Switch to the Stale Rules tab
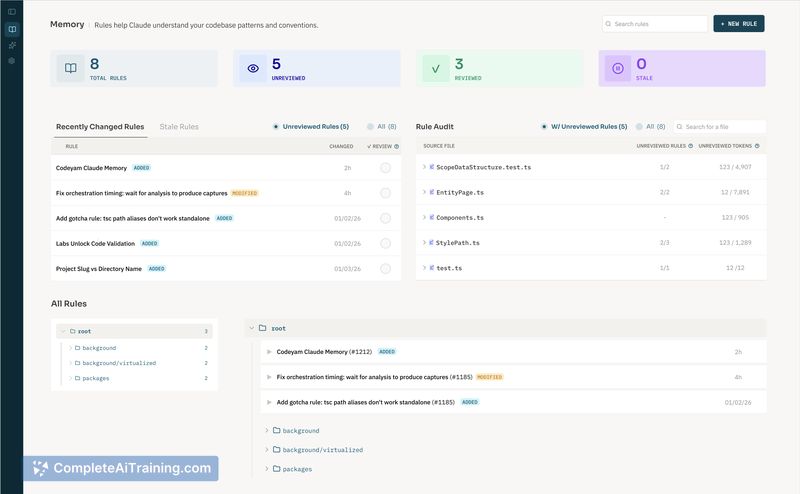 179,127
